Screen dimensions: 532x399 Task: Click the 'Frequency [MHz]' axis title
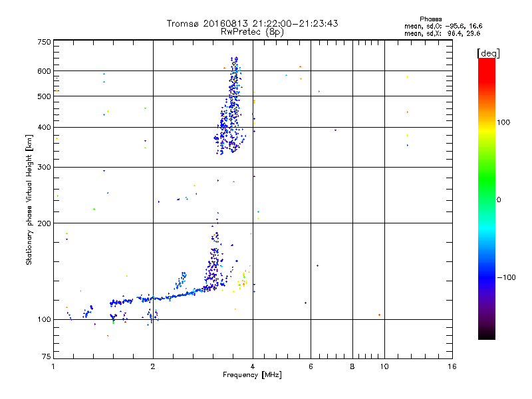(252, 374)
